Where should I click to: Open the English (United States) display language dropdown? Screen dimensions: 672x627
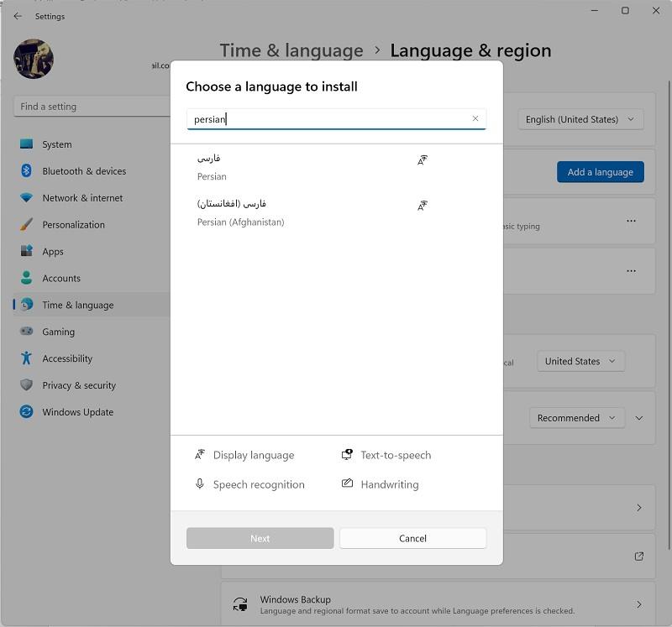tap(580, 119)
